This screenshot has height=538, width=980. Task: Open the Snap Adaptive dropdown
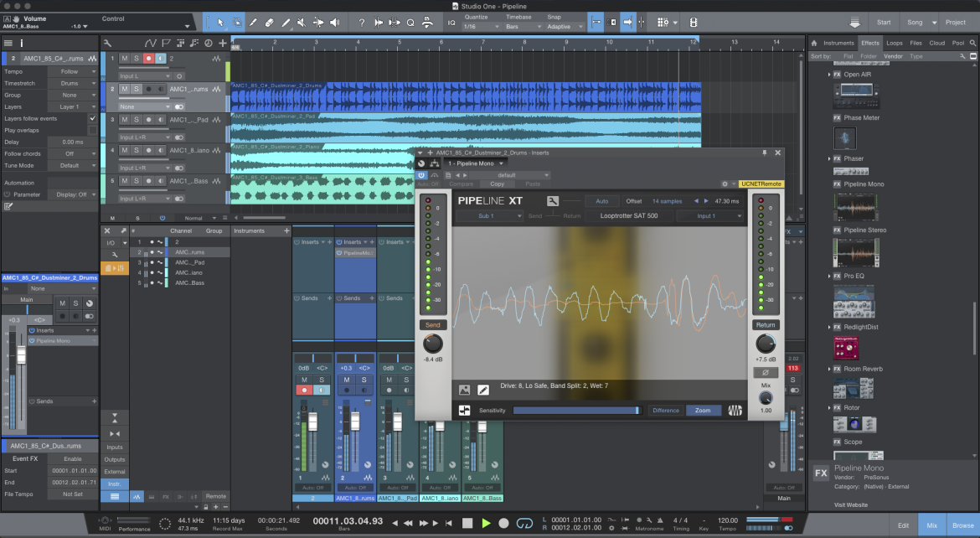[x=565, y=27]
